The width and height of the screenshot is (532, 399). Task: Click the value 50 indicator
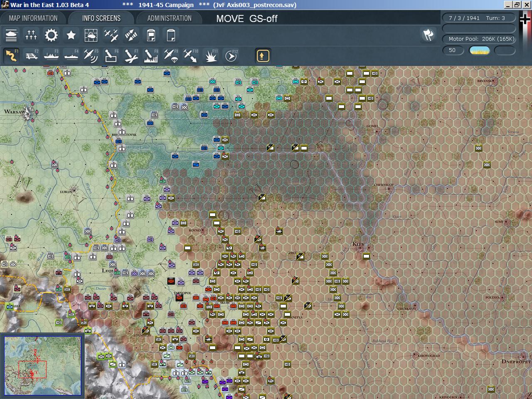coord(453,50)
